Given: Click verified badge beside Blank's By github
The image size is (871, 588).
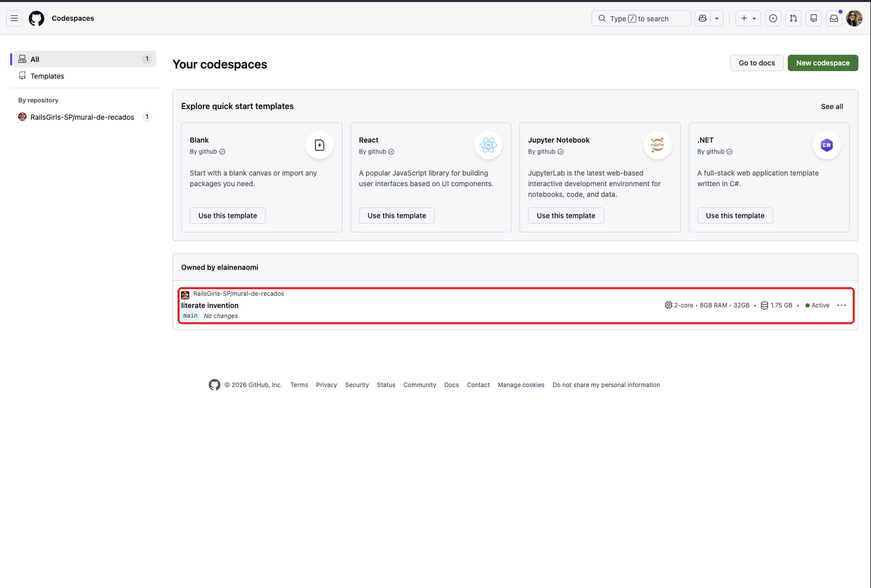Looking at the screenshot, I should [222, 152].
